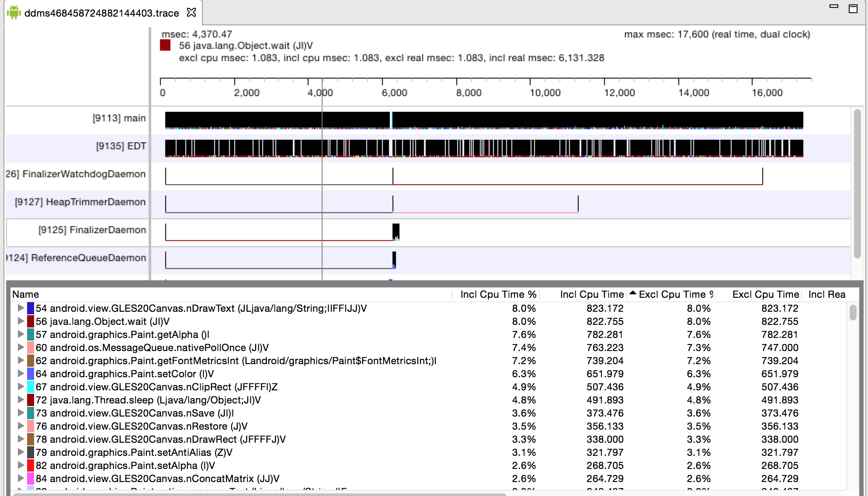
Task: Click the Android icon on trace tab
Action: (x=14, y=13)
